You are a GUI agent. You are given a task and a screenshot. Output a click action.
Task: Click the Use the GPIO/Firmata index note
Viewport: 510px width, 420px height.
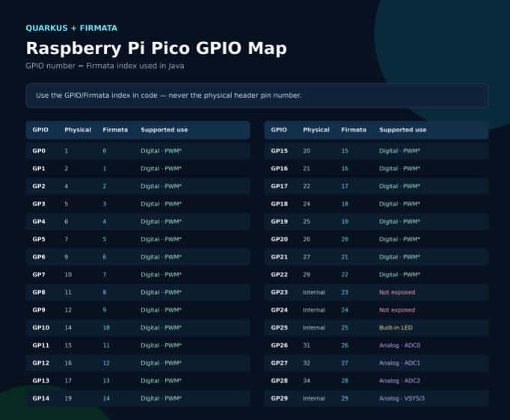[168, 95]
